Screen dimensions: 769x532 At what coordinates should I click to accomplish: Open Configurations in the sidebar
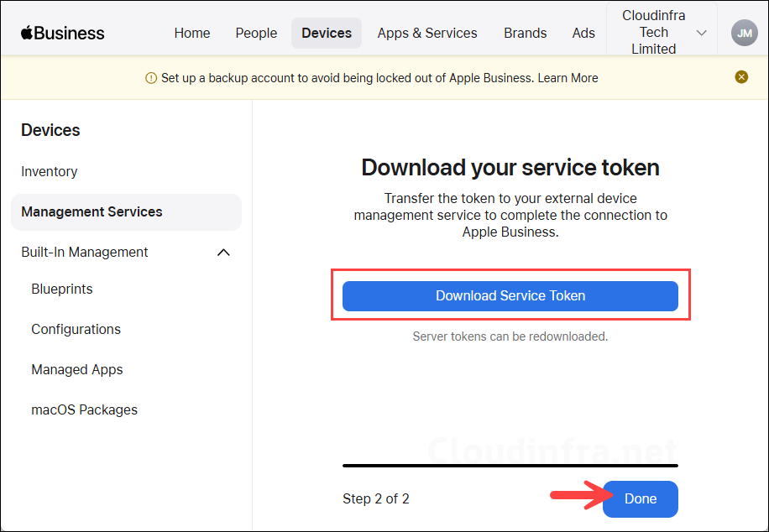coord(76,329)
